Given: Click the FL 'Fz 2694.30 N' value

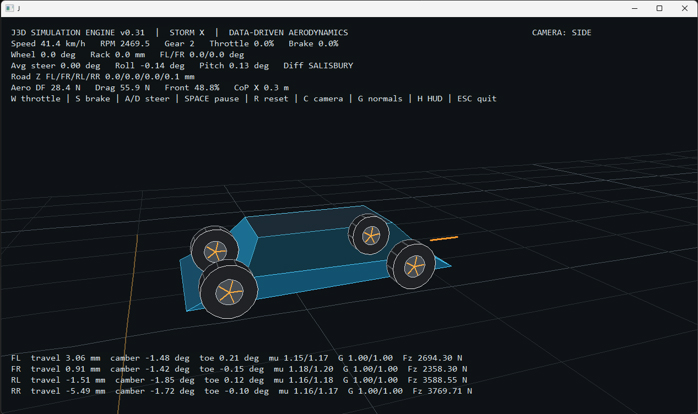Looking at the screenshot, I should click(432, 358).
